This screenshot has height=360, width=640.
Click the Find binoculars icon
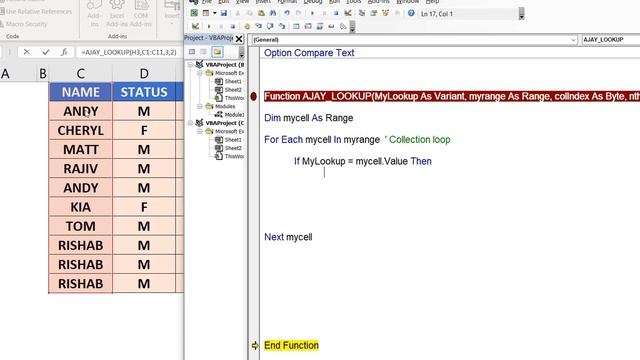coord(273,13)
